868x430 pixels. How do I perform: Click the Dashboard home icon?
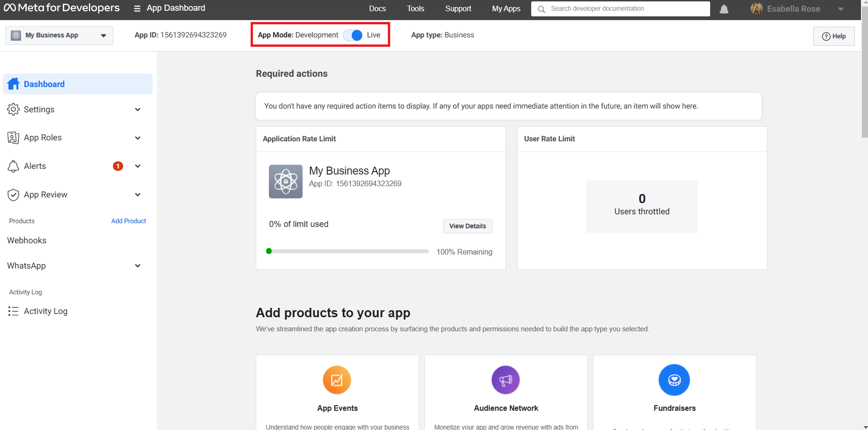14,84
